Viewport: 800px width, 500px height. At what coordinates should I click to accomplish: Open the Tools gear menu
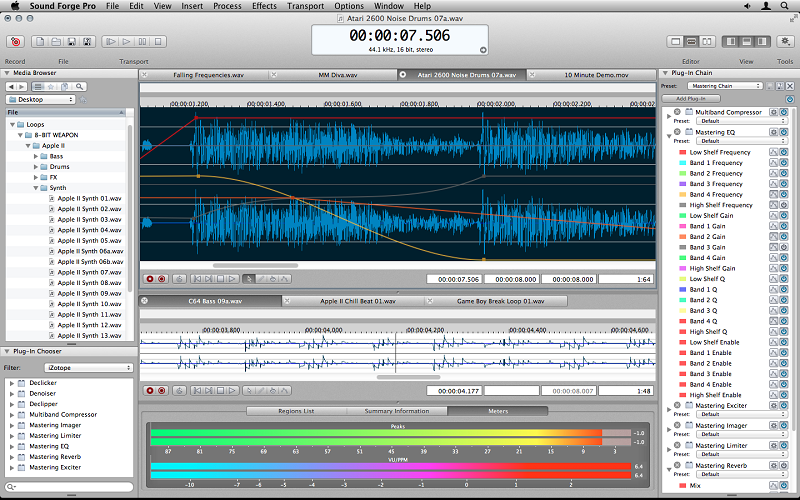[785, 41]
